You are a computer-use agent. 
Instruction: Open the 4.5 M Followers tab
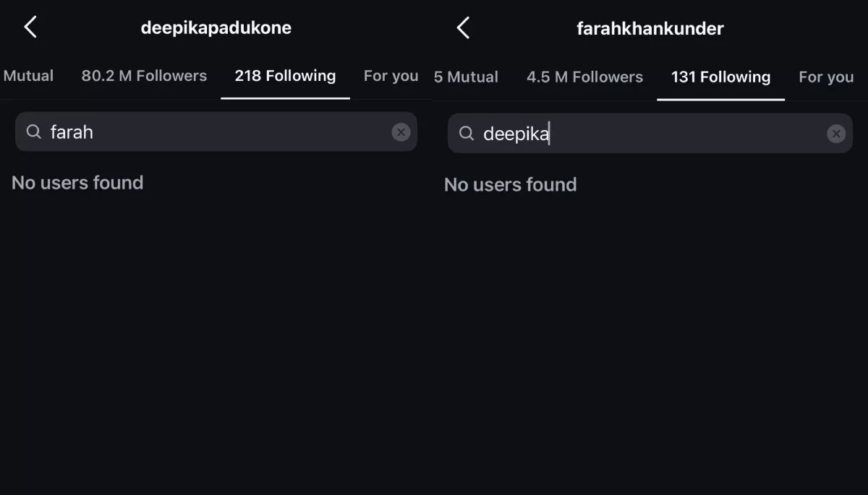pyautogui.click(x=584, y=77)
